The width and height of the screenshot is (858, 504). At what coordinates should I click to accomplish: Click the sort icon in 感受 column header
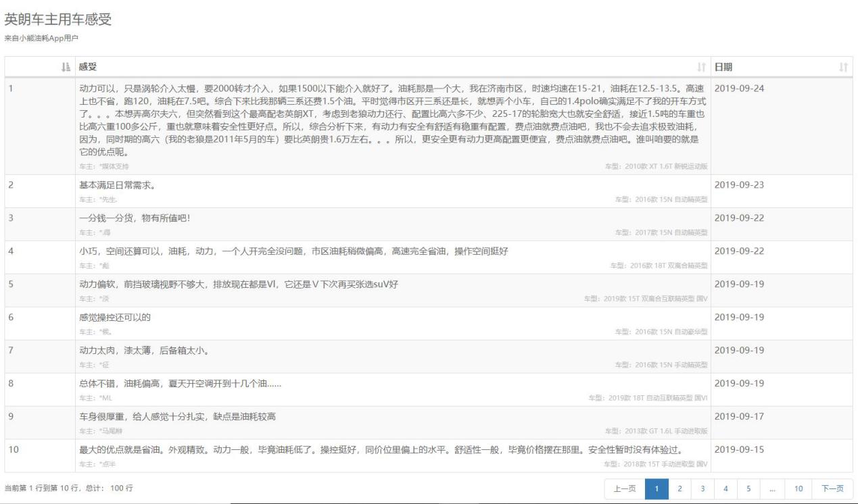coord(701,67)
